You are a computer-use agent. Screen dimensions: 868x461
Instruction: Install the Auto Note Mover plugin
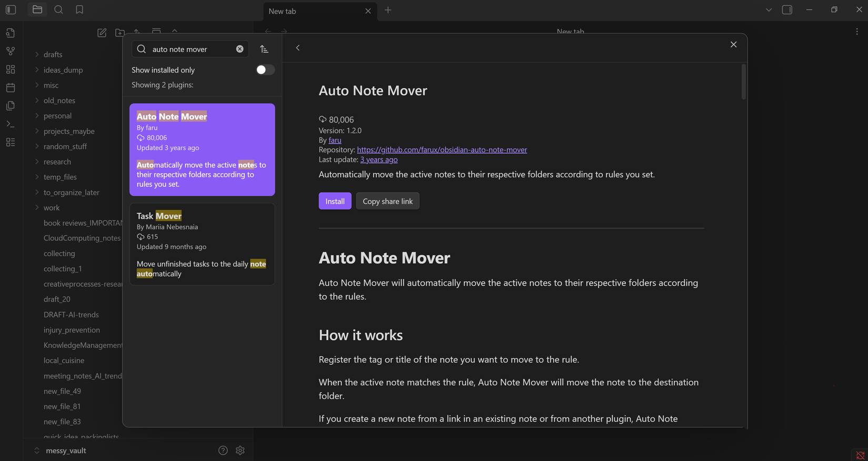point(335,201)
